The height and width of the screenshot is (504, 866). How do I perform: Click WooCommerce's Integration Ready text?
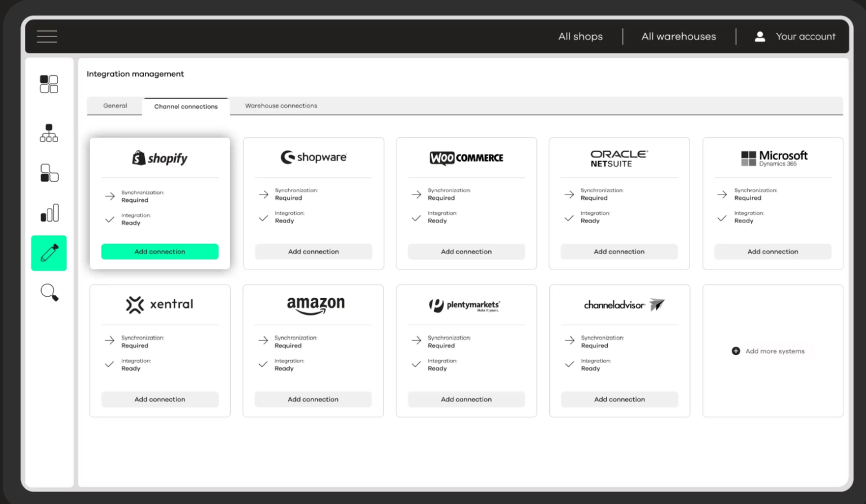point(443,217)
